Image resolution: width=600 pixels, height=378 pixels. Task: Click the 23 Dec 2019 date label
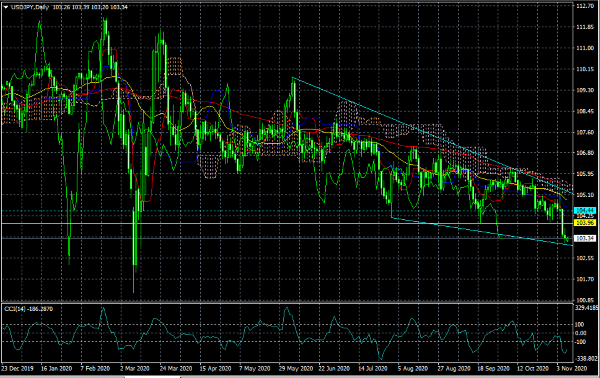tap(17, 368)
